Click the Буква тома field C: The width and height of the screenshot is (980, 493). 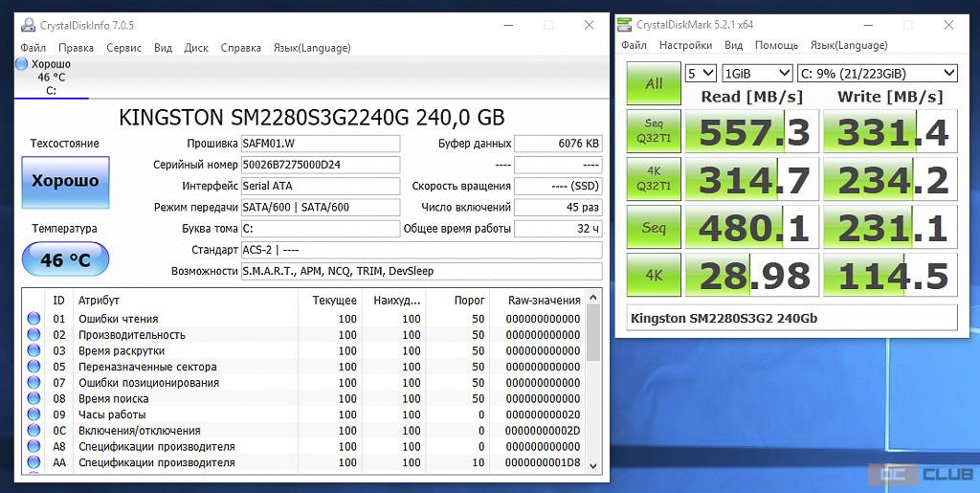click(x=321, y=229)
